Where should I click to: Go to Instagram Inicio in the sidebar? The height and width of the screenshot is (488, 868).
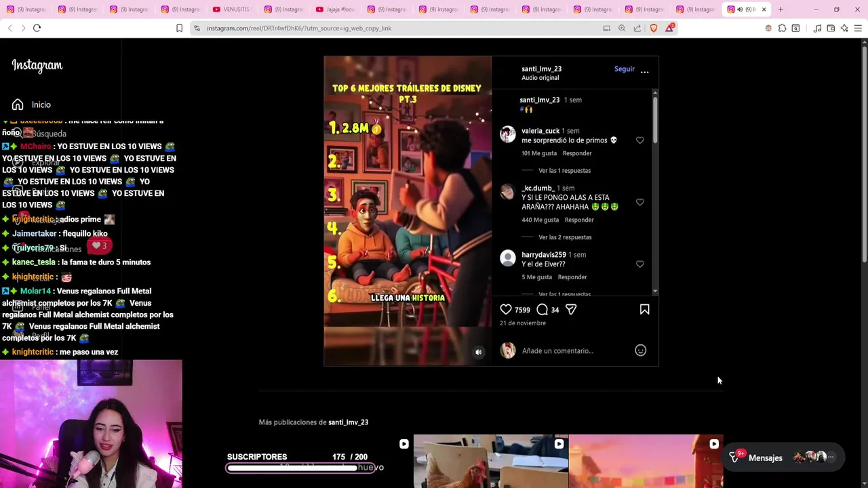[31, 104]
